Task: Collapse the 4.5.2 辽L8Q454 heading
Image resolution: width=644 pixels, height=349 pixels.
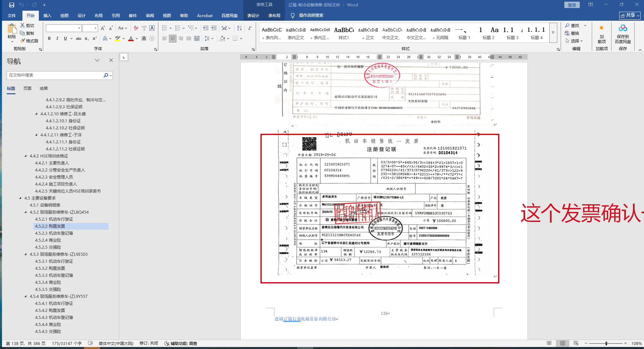Action: click(x=26, y=212)
